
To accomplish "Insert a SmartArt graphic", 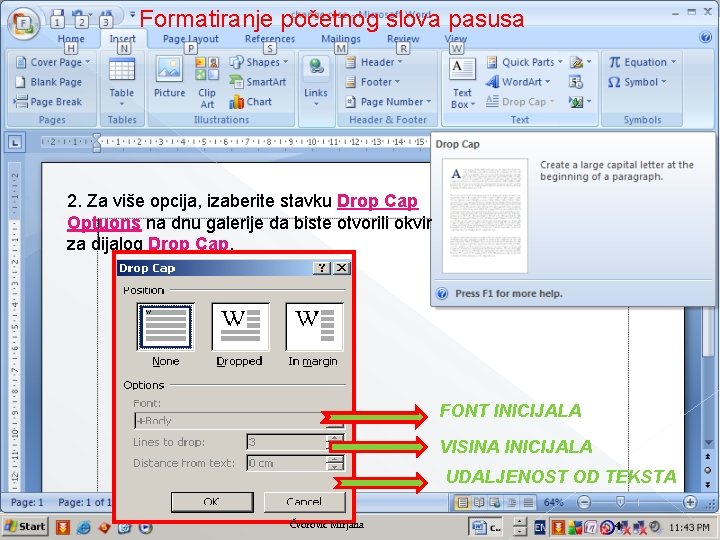I will (x=258, y=82).
